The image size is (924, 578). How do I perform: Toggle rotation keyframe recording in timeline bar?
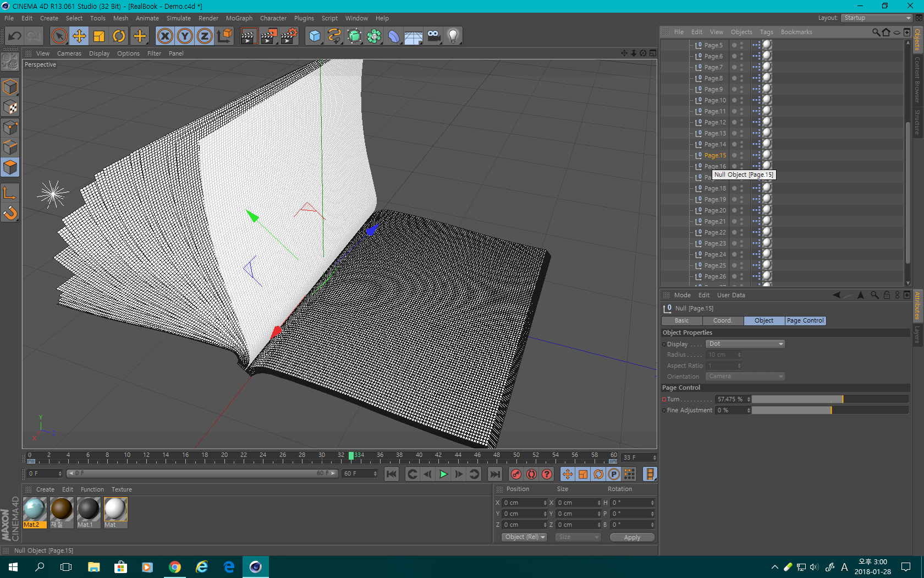click(598, 474)
